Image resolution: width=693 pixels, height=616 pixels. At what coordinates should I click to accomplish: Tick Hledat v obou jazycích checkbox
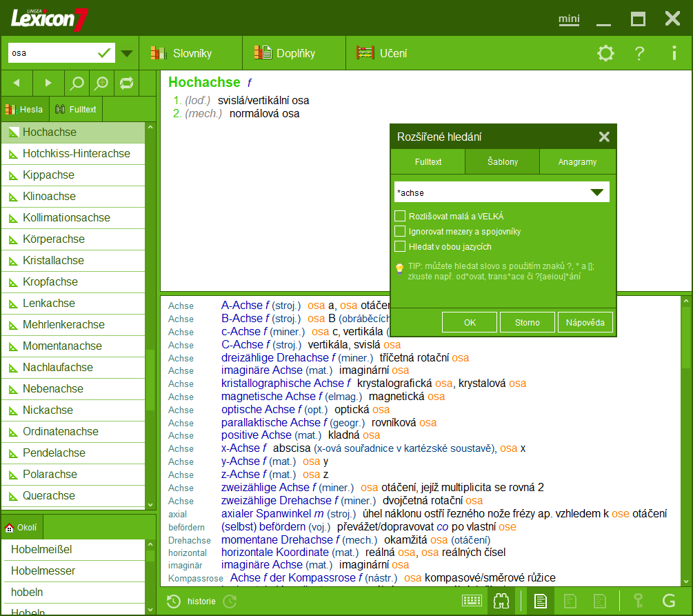400,246
